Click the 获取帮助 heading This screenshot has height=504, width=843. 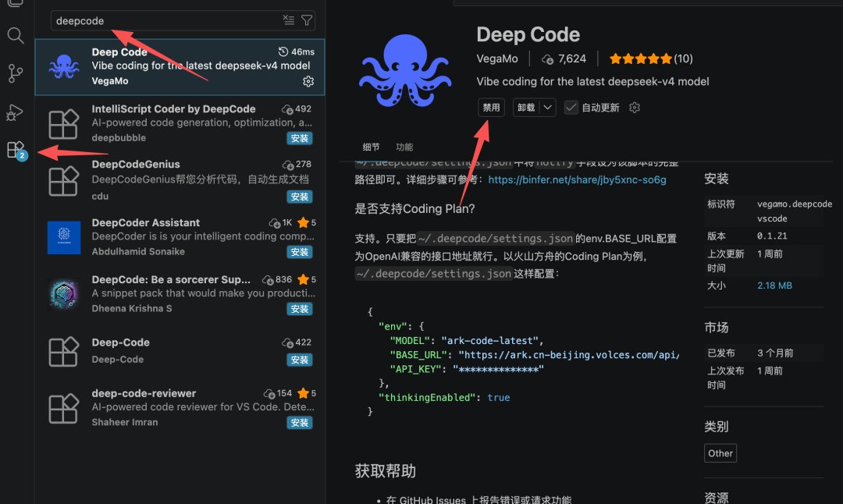click(x=385, y=471)
